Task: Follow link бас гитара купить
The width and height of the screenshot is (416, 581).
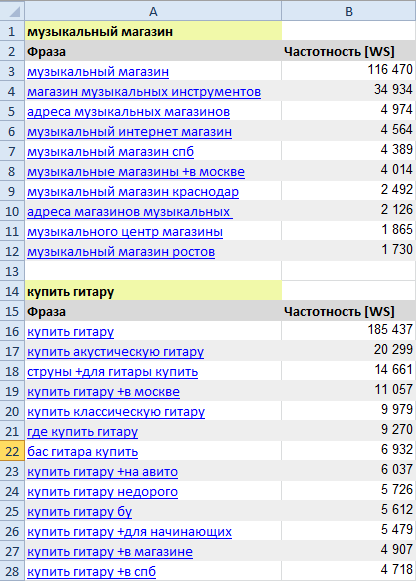Action: coord(82,452)
